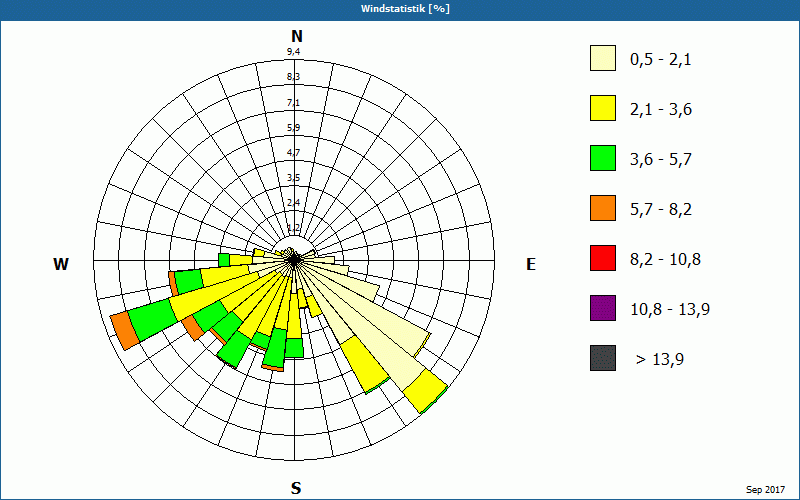Image resolution: width=800 pixels, height=500 pixels.
Task: Click the Sep 2017 date label
Action: pos(765,490)
